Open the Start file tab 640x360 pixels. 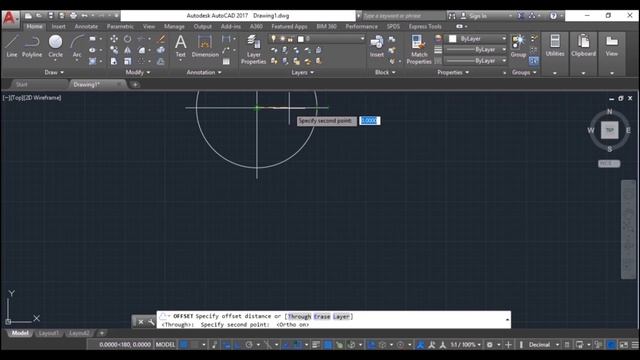pyautogui.click(x=22, y=84)
